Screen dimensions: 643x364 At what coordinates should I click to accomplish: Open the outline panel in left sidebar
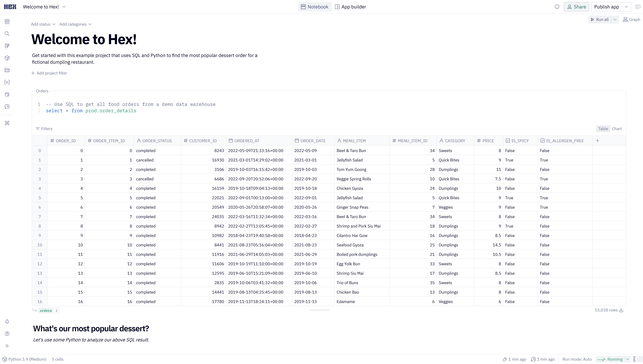coord(7,22)
